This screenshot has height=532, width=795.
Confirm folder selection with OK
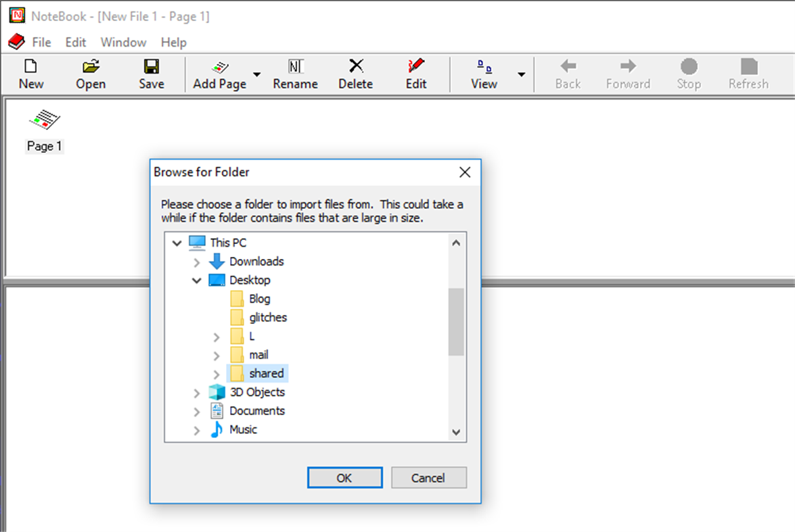coord(345,478)
